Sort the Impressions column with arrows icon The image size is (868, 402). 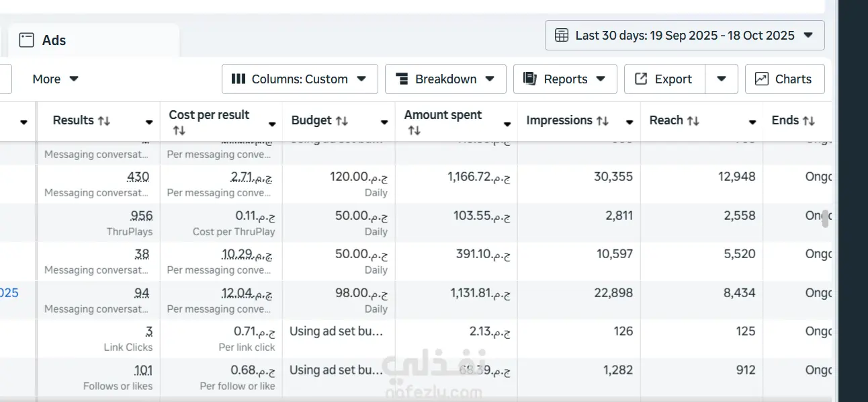point(603,121)
